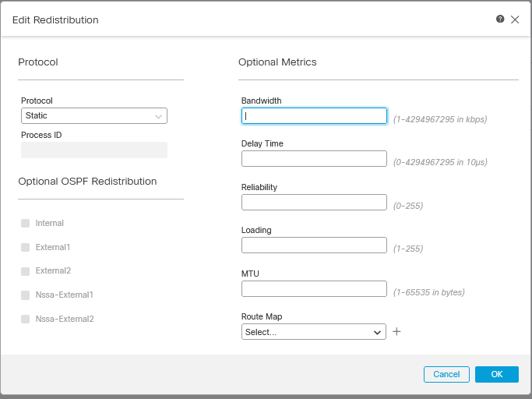Open the Protocol dropdown showing Static
The image size is (532, 399).
(x=94, y=116)
